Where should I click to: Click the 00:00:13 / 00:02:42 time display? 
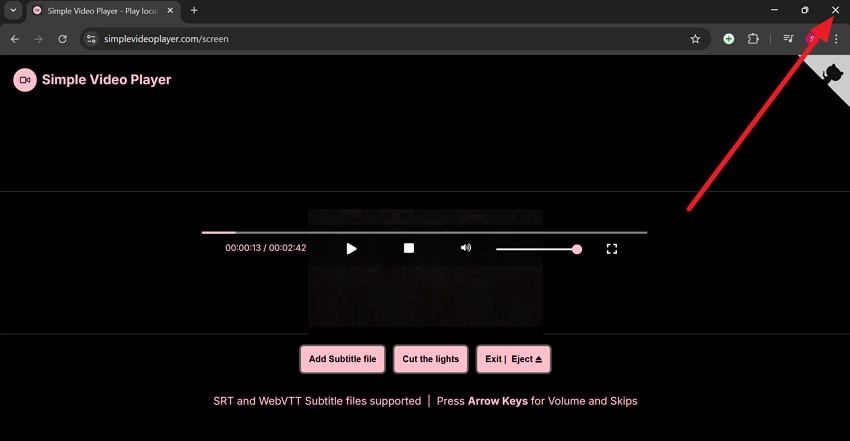(266, 248)
